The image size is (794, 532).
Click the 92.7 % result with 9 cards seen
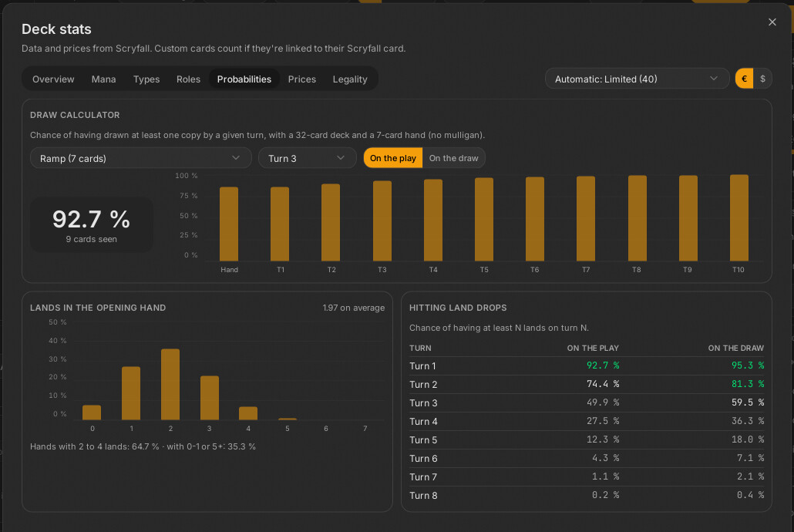(92, 225)
